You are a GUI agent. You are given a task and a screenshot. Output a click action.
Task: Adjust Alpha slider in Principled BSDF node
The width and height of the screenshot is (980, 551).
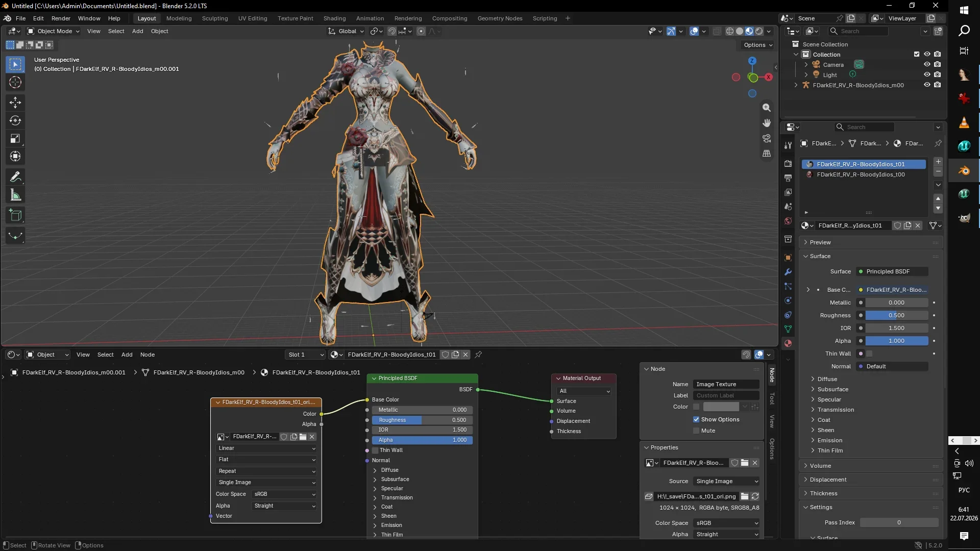click(422, 440)
